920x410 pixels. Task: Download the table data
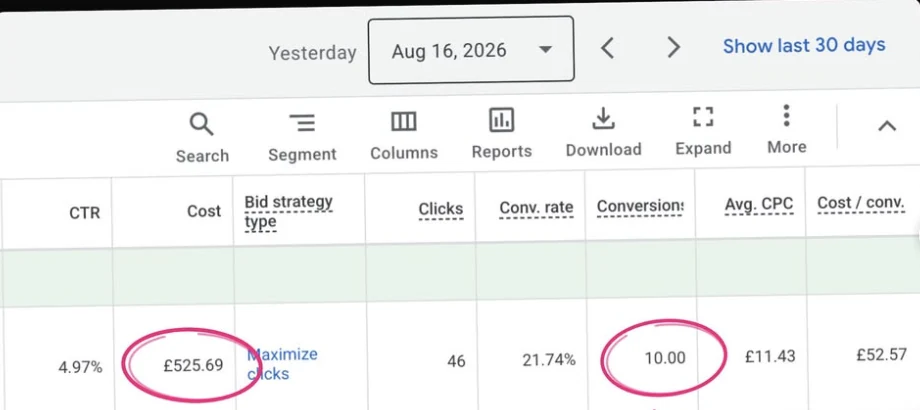pyautogui.click(x=603, y=134)
